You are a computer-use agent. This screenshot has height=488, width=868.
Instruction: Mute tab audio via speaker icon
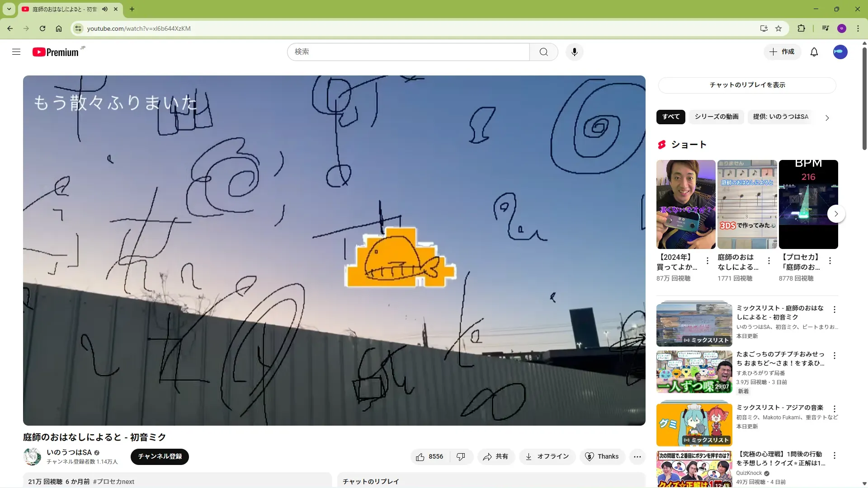pos(105,9)
